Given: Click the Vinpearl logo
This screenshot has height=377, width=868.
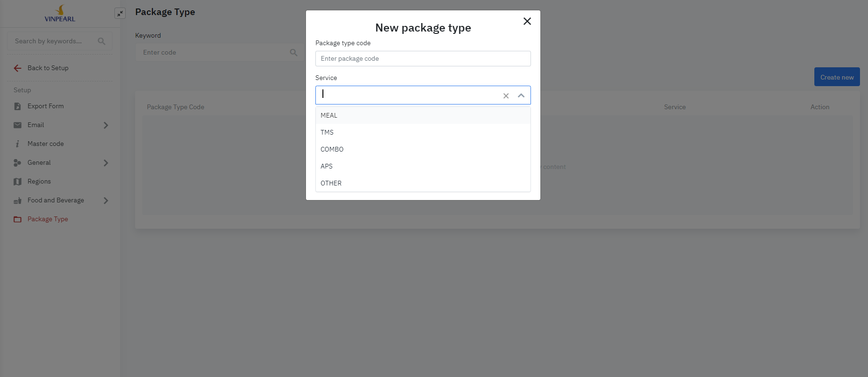Looking at the screenshot, I should click(x=60, y=14).
